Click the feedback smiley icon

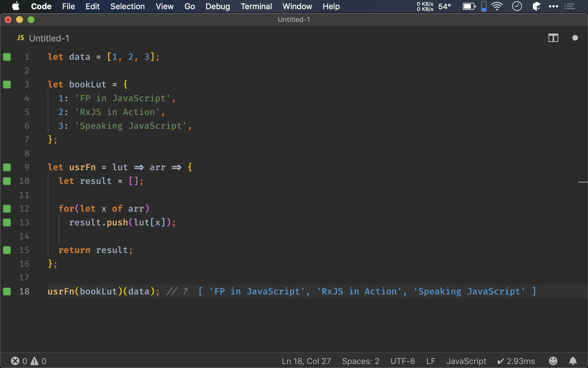point(553,361)
